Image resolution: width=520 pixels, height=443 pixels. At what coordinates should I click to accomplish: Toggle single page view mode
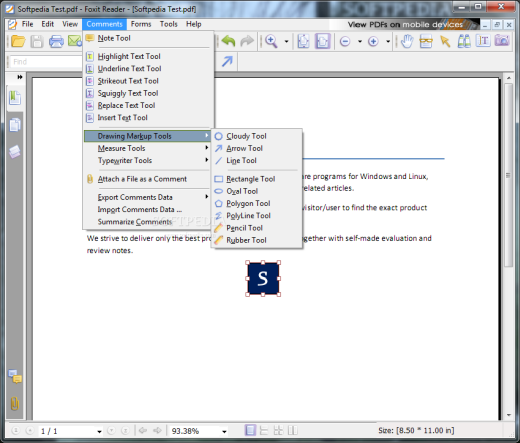tap(250, 430)
